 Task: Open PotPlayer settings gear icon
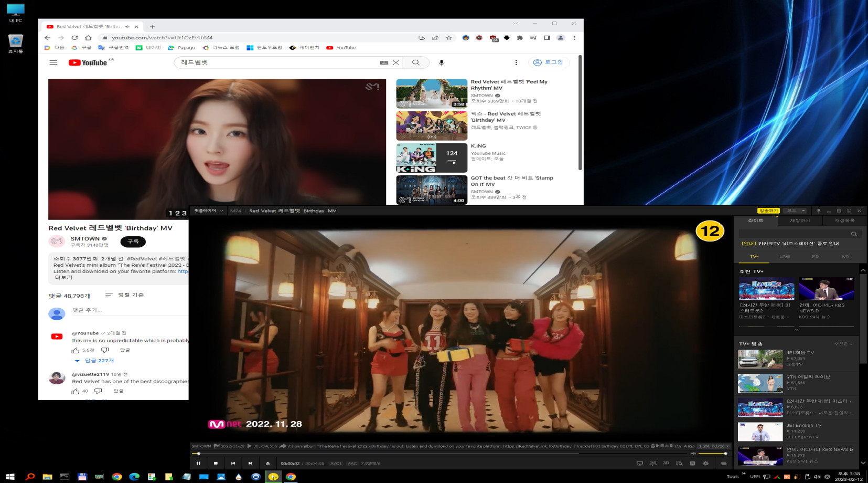(705, 463)
